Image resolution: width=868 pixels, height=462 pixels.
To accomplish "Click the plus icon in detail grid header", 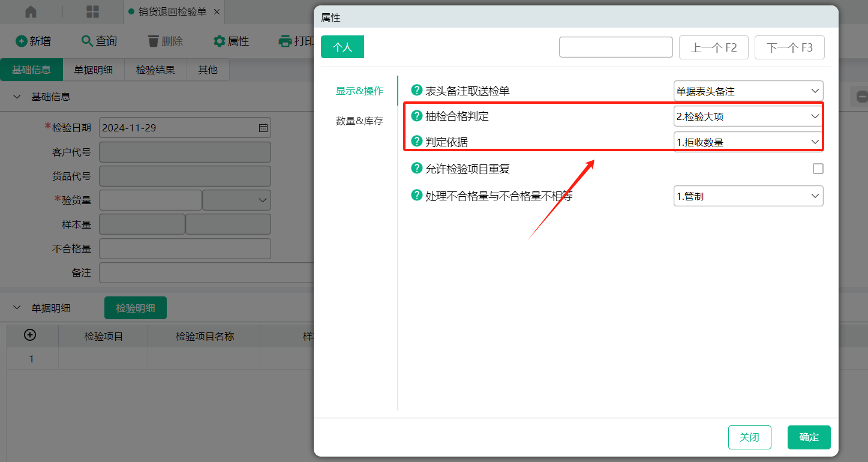I will (x=30, y=335).
